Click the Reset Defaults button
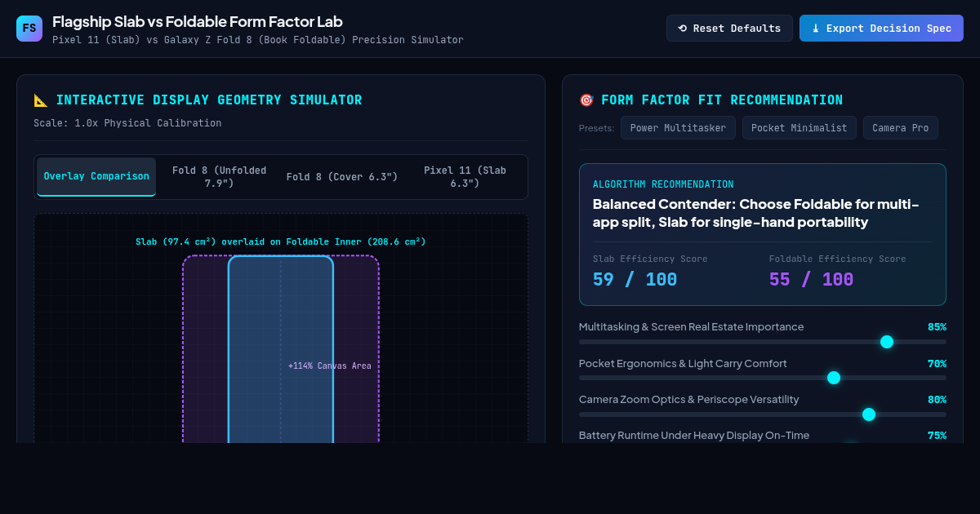Screen dimensions: 980x514 pyautogui.click(x=729, y=28)
